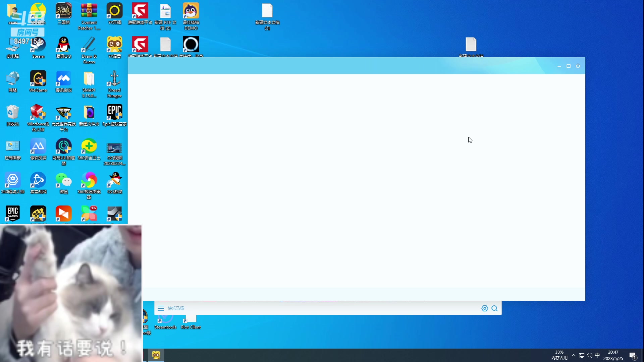This screenshot has width=644, height=362.
Task: Click the hexagon settings icon by search
Action: click(x=484, y=308)
